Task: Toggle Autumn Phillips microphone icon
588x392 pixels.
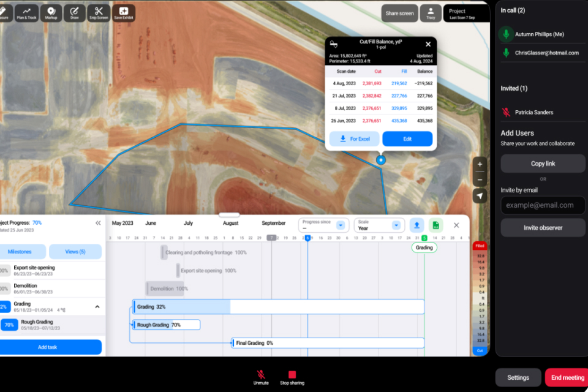Action: 506,34
